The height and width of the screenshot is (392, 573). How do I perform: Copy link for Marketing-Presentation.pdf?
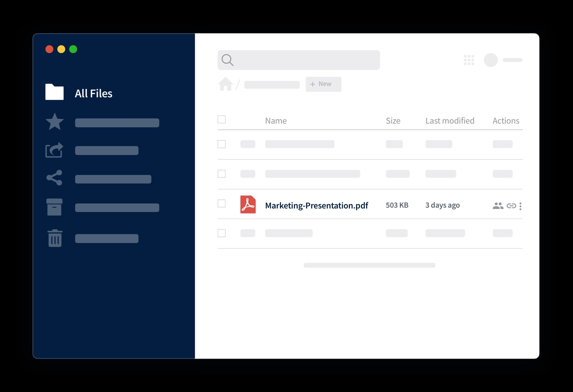(x=512, y=205)
